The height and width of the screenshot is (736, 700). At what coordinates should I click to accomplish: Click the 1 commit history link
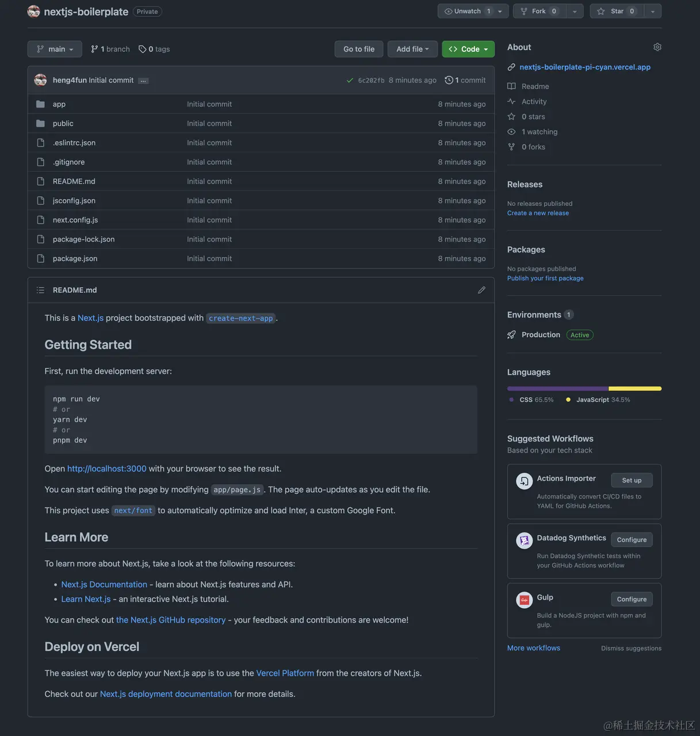tap(465, 80)
